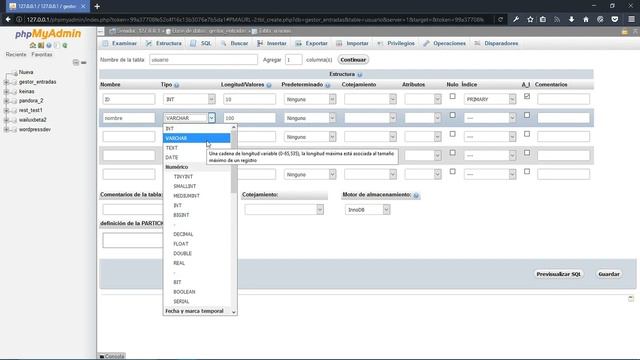Viewport: 640px width, 360px height.
Task: Toggle A_I checkbox in fifth column row
Action: coord(527,171)
